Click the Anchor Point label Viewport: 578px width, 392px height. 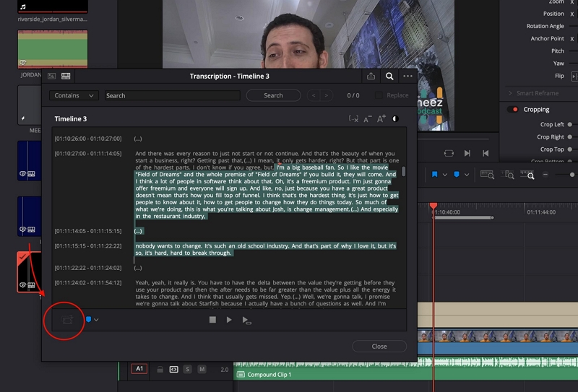[548, 38]
